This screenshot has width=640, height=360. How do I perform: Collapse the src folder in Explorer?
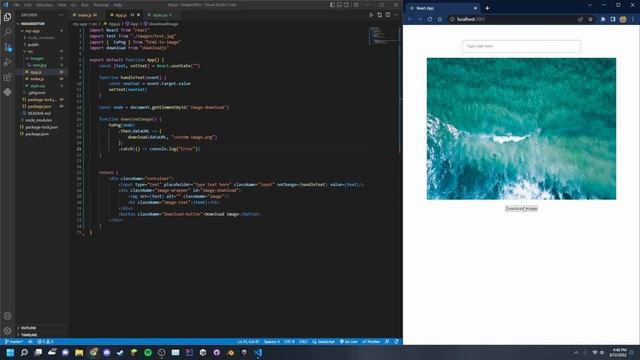[30, 51]
